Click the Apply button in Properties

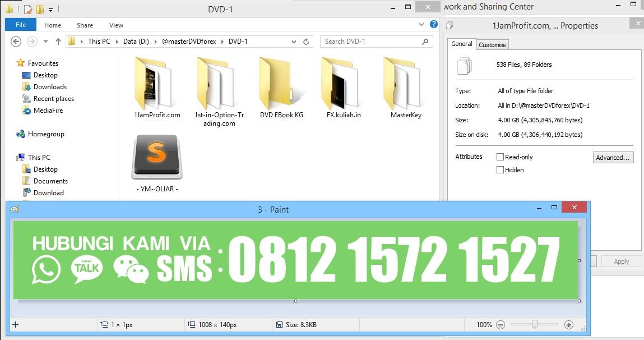621,261
